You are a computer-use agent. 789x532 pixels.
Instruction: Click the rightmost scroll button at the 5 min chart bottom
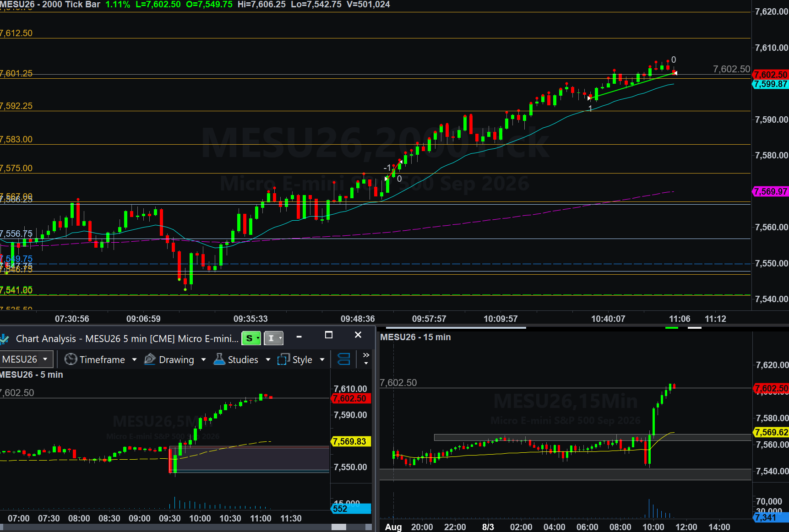pos(369,527)
